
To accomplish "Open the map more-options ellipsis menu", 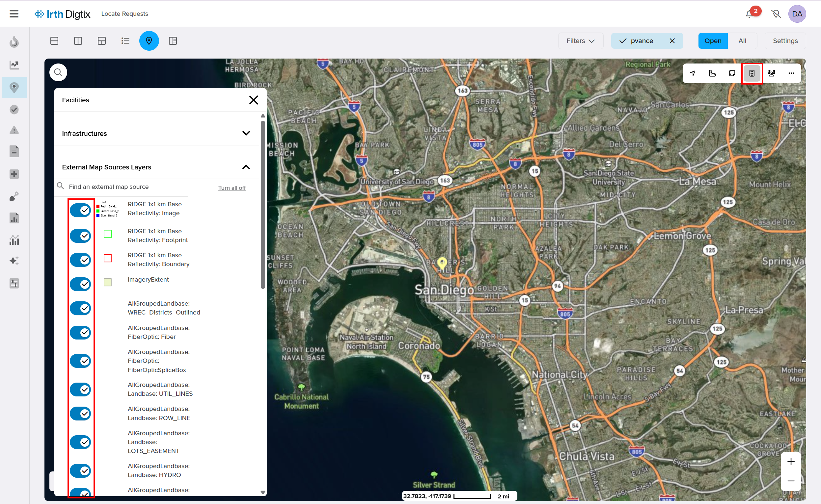I will (791, 73).
